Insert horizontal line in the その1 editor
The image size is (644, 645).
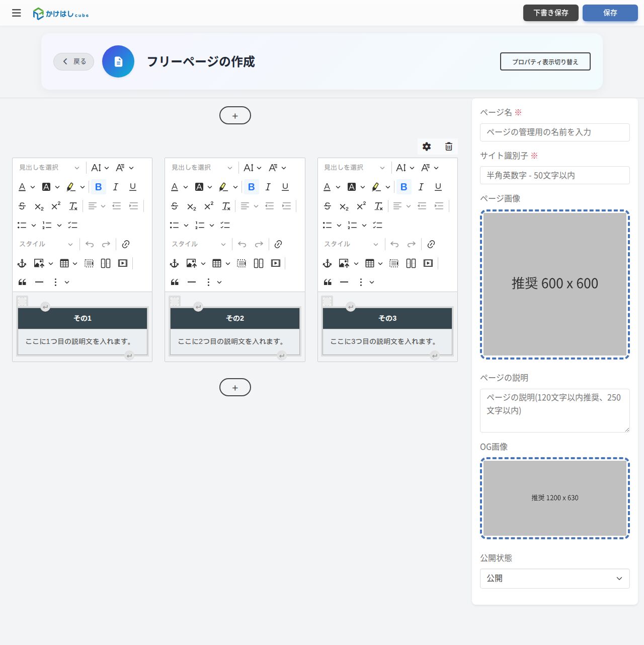pyautogui.click(x=39, y=282)
